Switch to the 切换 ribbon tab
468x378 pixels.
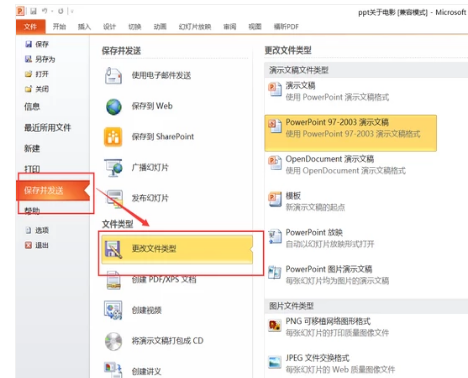tap(135, 27)
